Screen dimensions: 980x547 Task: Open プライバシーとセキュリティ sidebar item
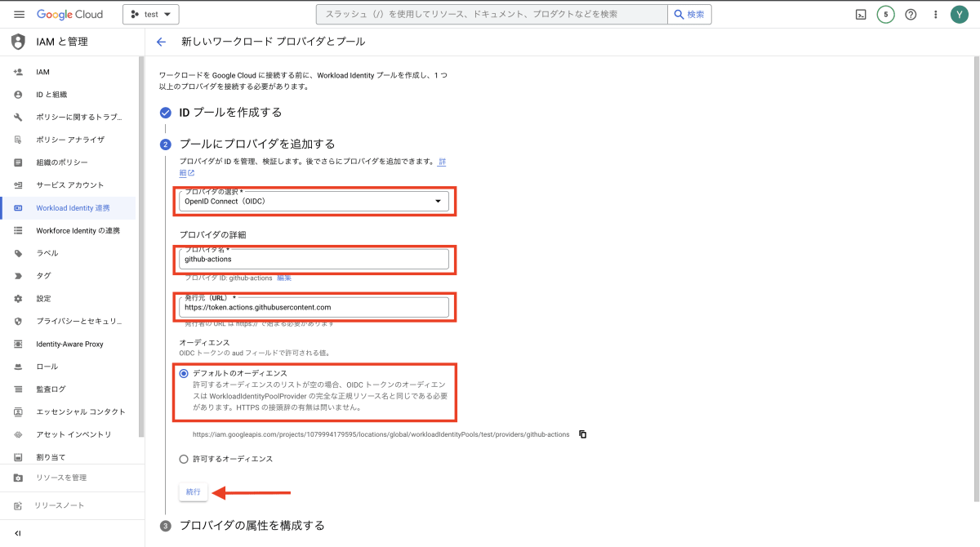point(68,322)
